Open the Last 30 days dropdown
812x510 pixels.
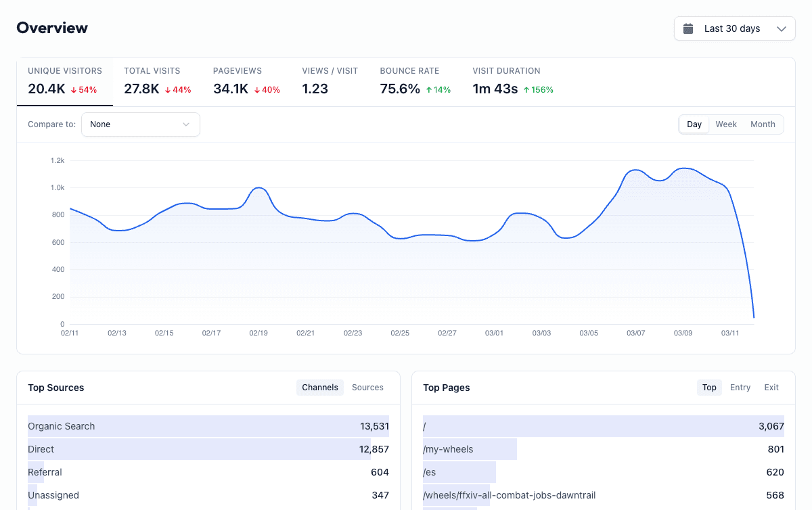(x=734, y=28)
